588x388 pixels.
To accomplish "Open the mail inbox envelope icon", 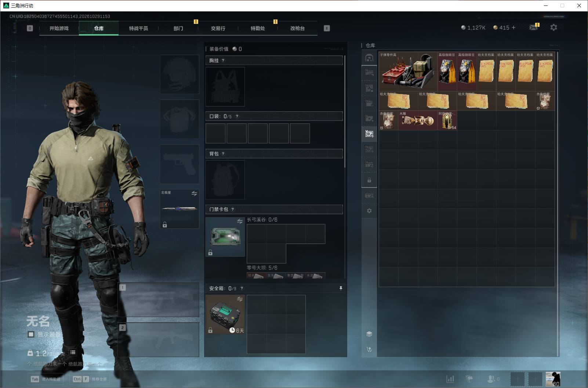I will point(534,27).
